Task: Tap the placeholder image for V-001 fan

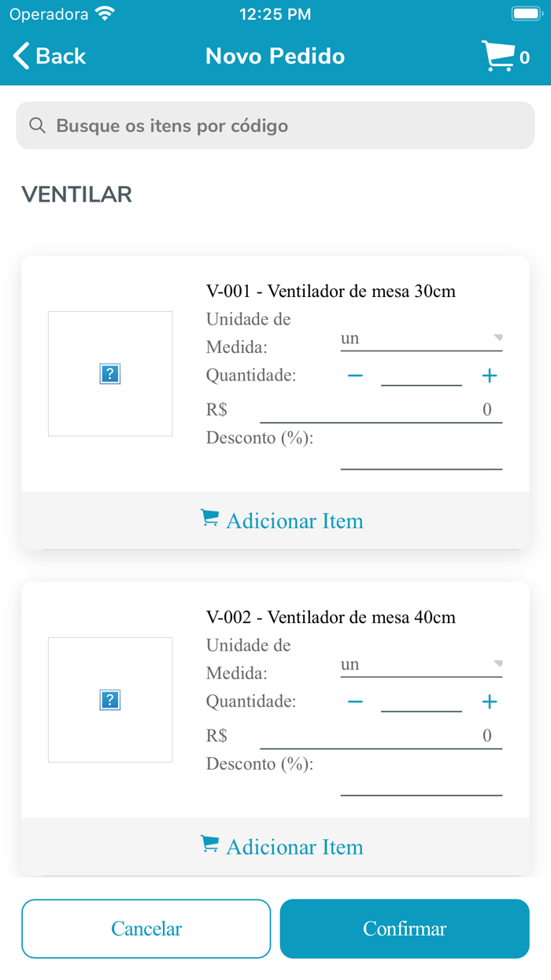Action: point(109,373)
